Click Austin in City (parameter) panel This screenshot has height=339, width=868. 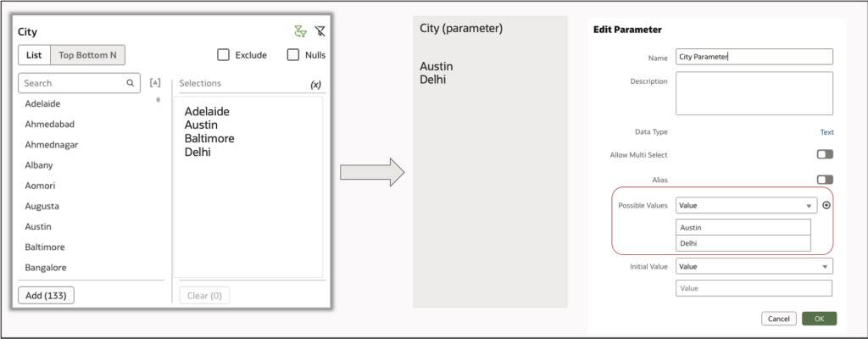coord(437,66)
